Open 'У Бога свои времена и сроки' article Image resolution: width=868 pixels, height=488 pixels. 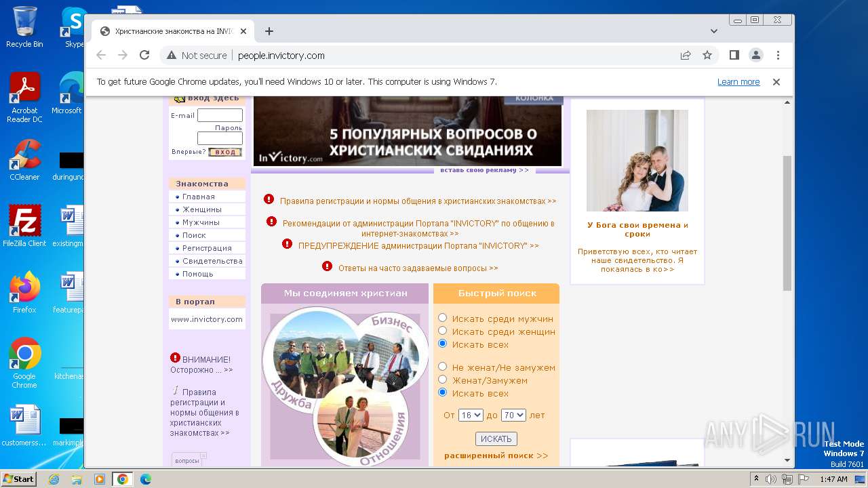coord(637,230)
